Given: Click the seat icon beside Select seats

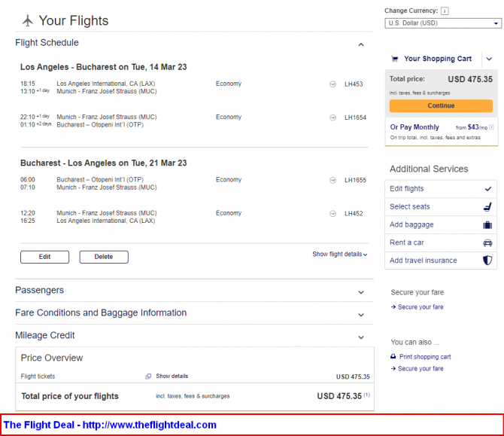Looking at the screenshot, I should coord(487,206).
